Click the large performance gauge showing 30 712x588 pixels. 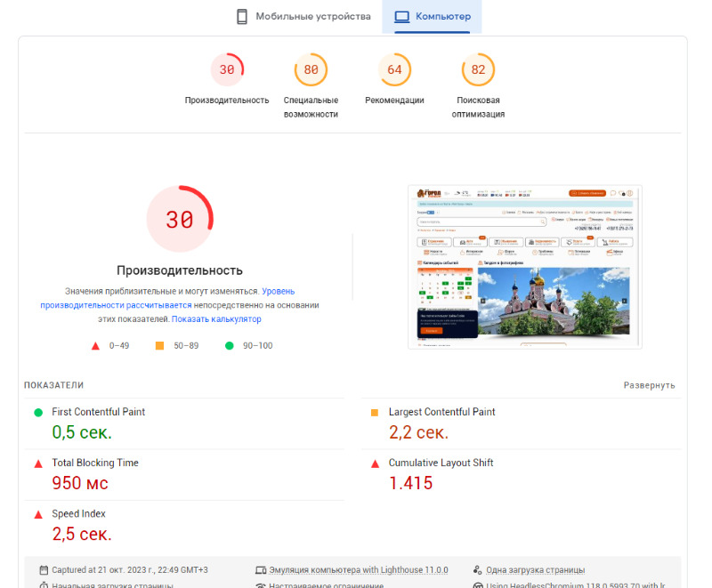[x=180, y=220]
